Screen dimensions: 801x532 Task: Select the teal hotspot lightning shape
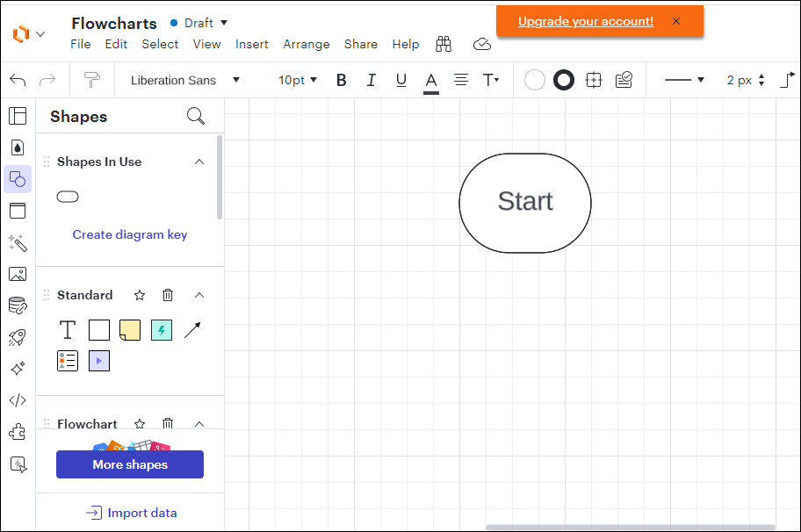tap(162, 330)
